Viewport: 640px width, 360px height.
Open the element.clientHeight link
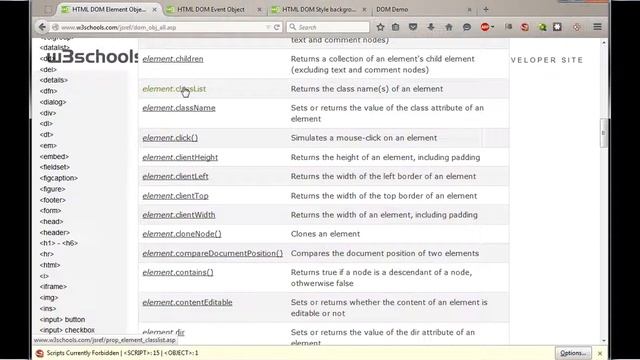pyautogui.click(x=180, y=157)
